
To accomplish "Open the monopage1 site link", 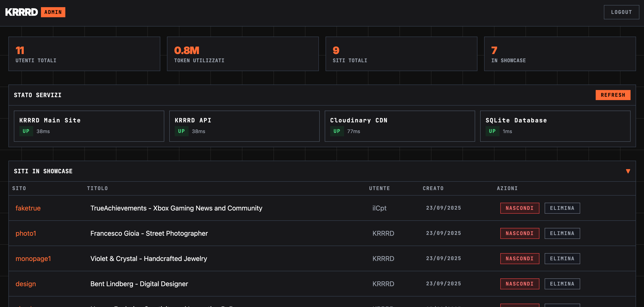I will click(33, 259).
